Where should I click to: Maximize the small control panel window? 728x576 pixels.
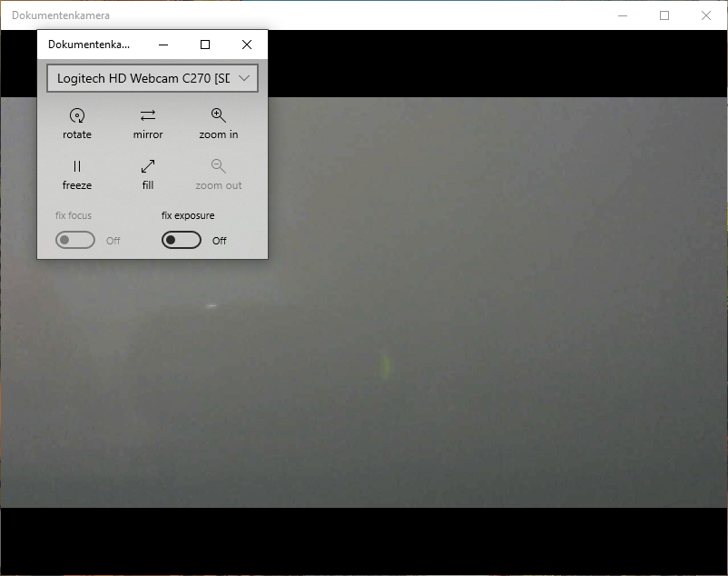205,45
